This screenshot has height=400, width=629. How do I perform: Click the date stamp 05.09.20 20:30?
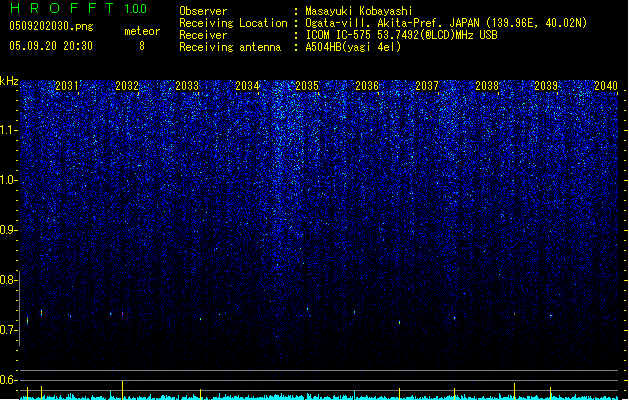tap(51, 46)
